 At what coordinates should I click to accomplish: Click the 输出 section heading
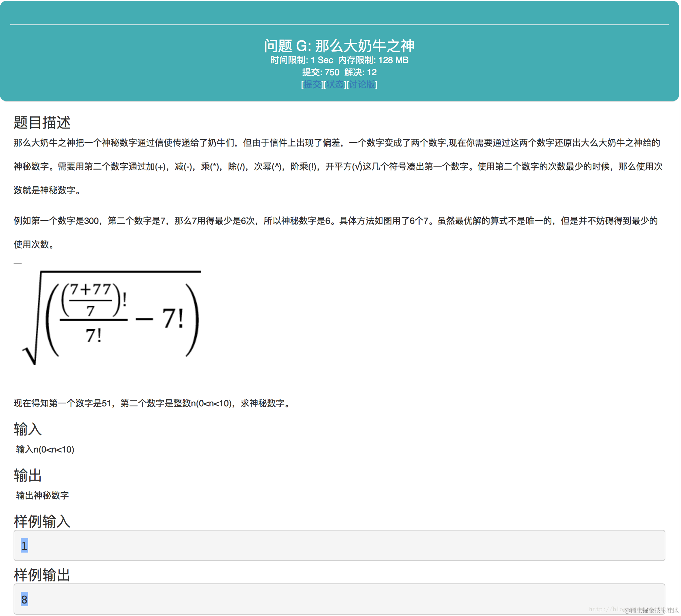pos(27,476)
